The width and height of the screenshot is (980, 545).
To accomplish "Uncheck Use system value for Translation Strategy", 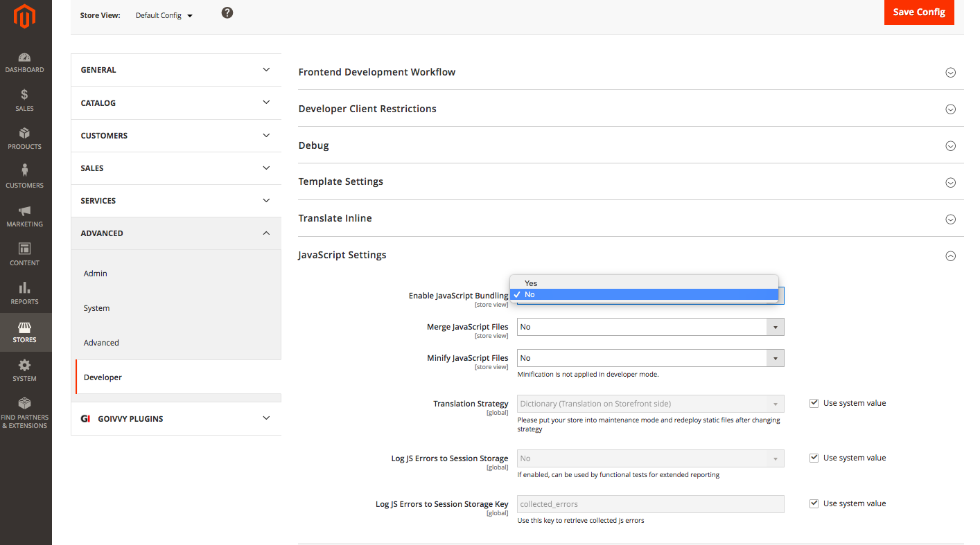I will click(x=814, y=403).
